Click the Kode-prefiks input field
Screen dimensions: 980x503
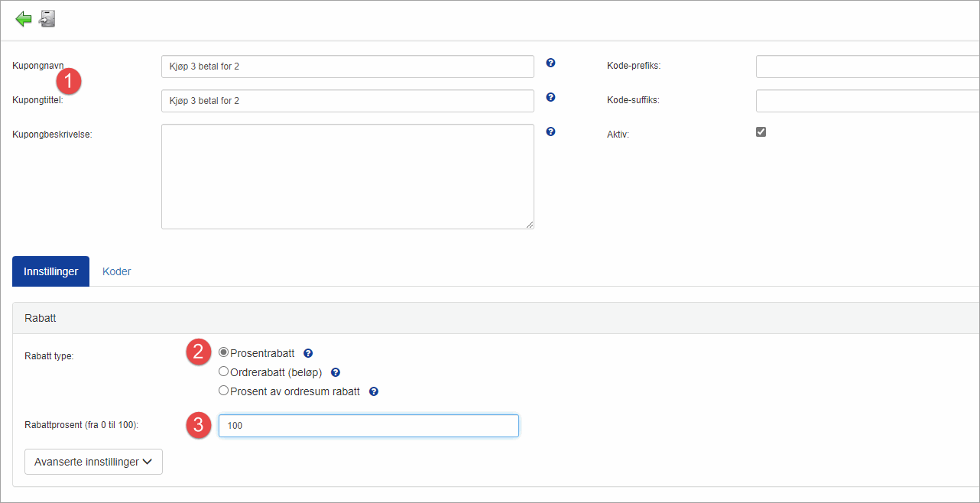pos(867,67)
